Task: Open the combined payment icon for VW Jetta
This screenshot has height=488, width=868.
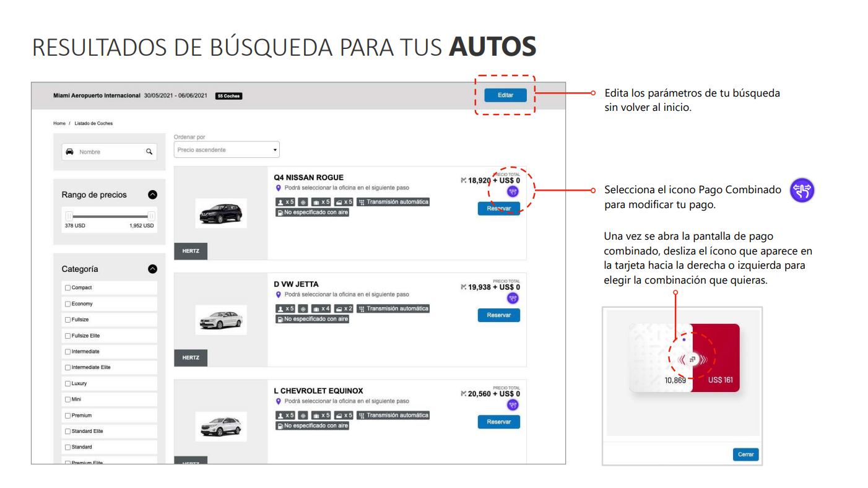Action: click(x=513, y=298)
